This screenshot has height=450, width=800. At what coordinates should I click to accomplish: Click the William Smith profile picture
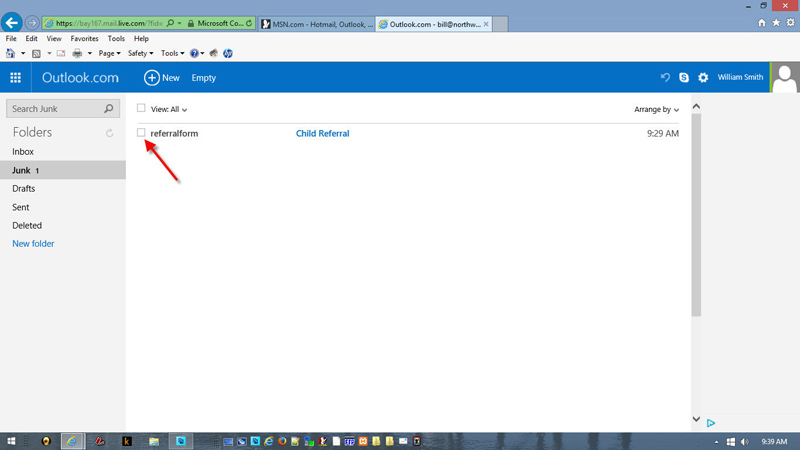pyautogui.click(x=785, y=78)
